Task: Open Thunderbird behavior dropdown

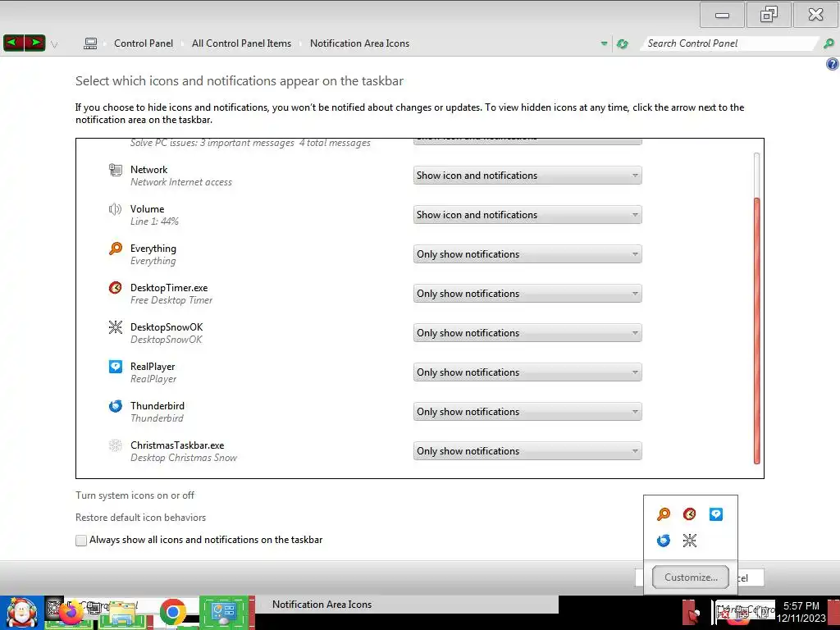Action: tap(527, 412)
